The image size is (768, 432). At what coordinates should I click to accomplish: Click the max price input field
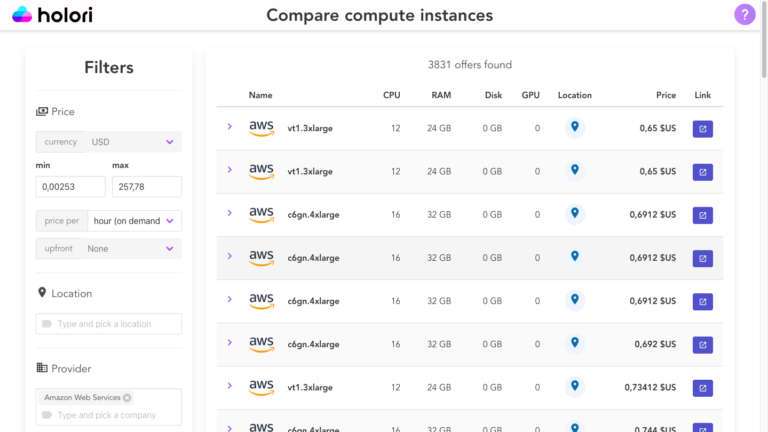tap(146, 187)
